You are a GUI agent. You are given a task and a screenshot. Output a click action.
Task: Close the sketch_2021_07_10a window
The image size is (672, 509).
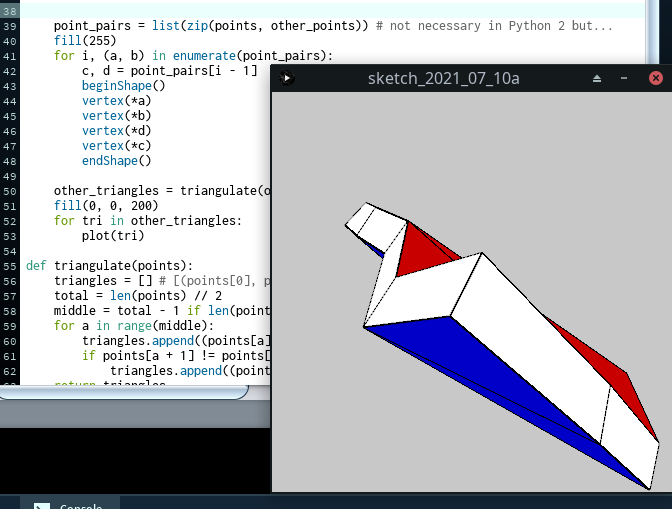click(x=656, y=78)
